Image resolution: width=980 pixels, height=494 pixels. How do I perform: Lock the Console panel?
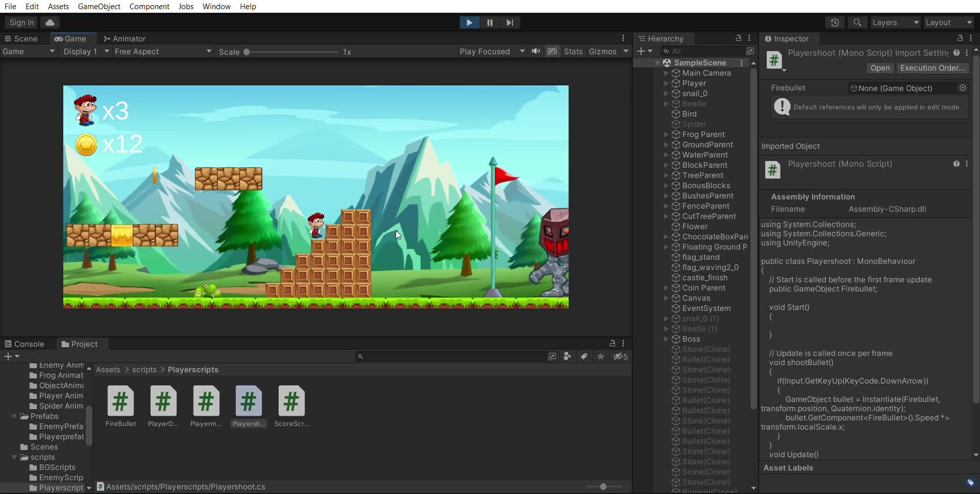coord(612,343)
